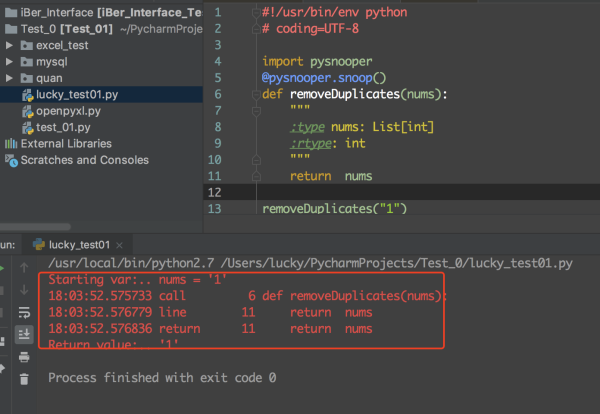Click 'return nums' on editor line 11

[331, 176]
